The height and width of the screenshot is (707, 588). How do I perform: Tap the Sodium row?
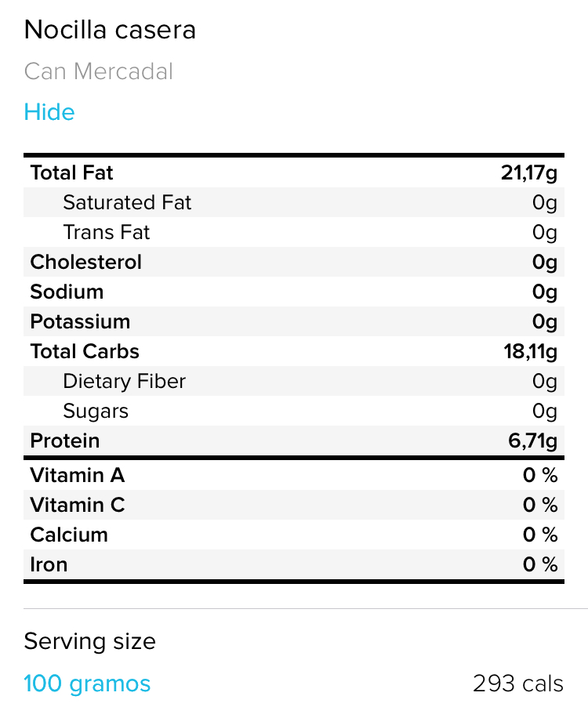pyautogui.click(x=293, y=292)
